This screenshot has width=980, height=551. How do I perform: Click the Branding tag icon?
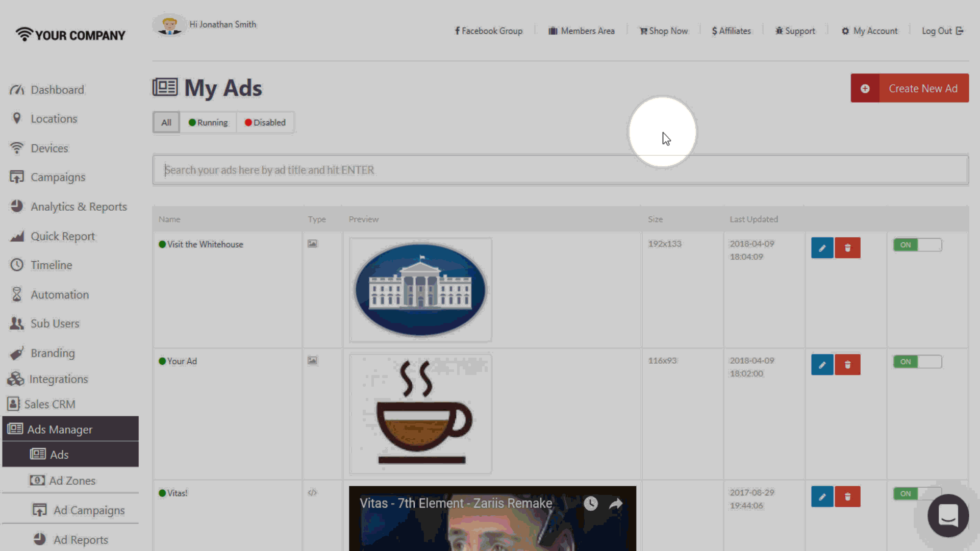click(x=17, y=353)
